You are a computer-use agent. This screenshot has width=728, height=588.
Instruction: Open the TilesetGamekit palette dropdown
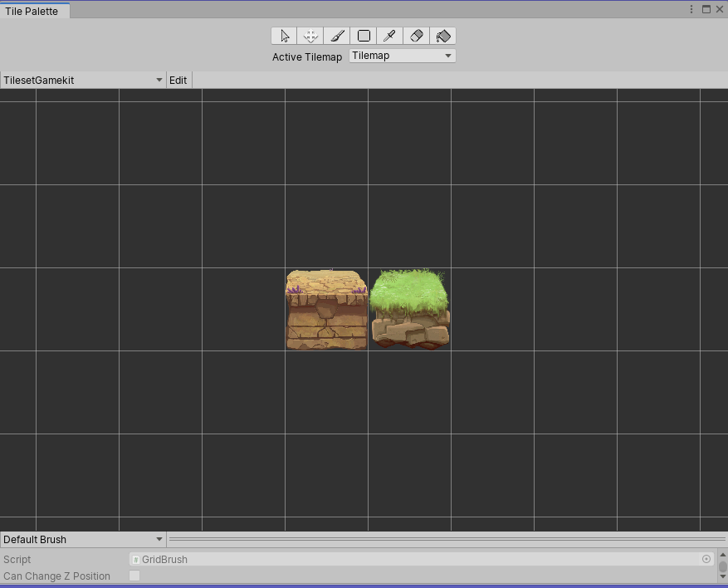(81, 80)
